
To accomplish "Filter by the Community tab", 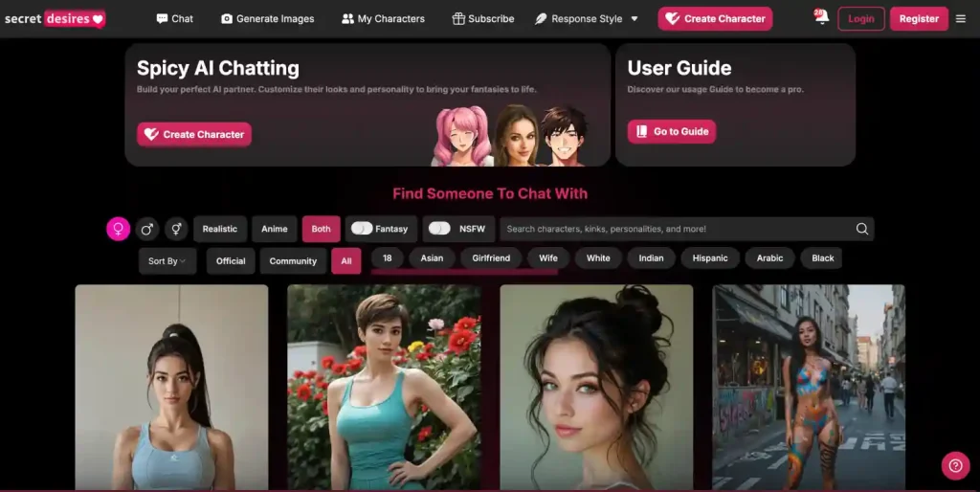I will (x=293, y=260).
